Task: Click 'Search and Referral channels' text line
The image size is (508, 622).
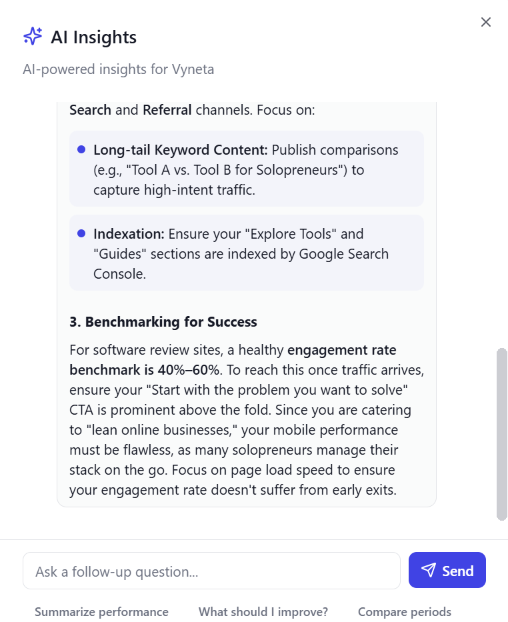Action: point(192,110)
